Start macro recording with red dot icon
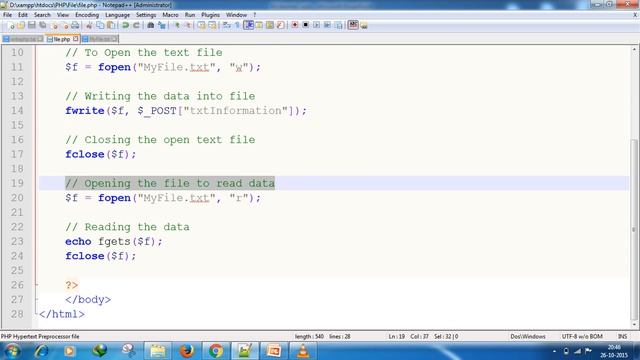Viewport: 640px width, 360px height. click(x=295, y=25)
